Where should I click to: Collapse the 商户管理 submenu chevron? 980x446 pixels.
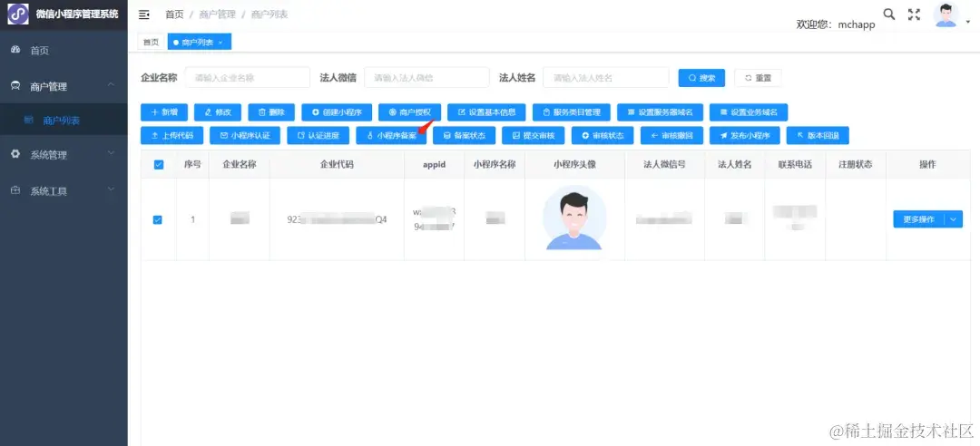point(111,85)
